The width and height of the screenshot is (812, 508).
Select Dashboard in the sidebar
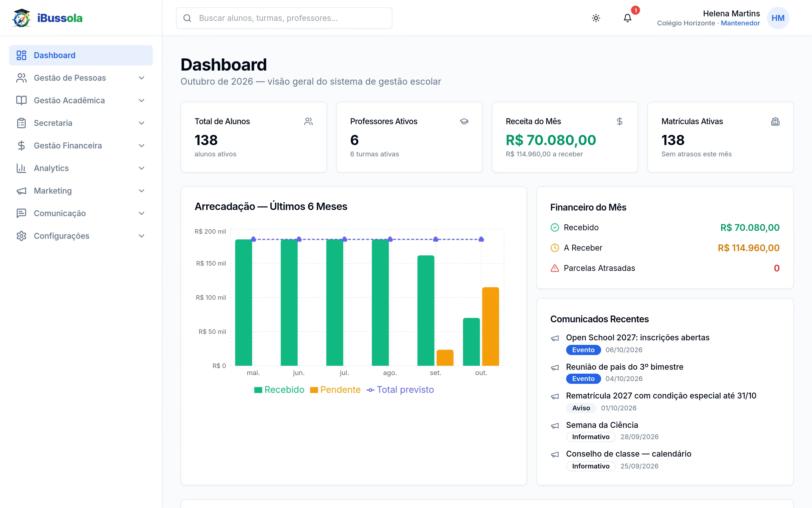[x=81, y=55]
